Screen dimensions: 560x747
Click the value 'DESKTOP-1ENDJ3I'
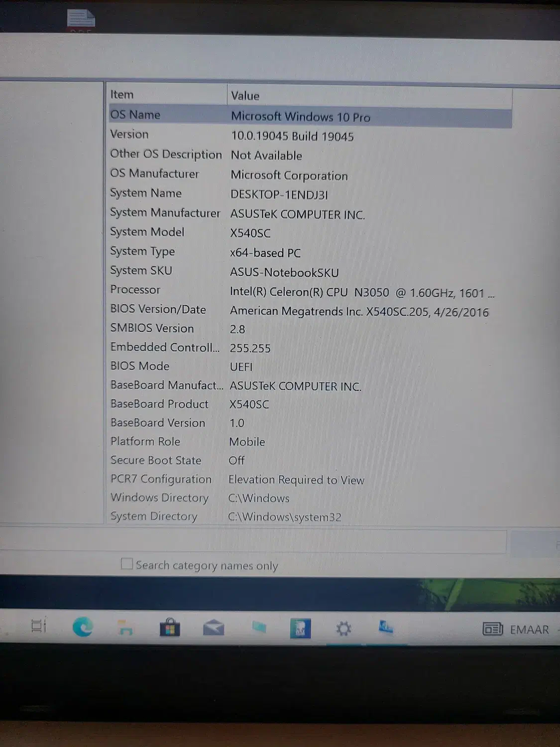click(279, 195)
